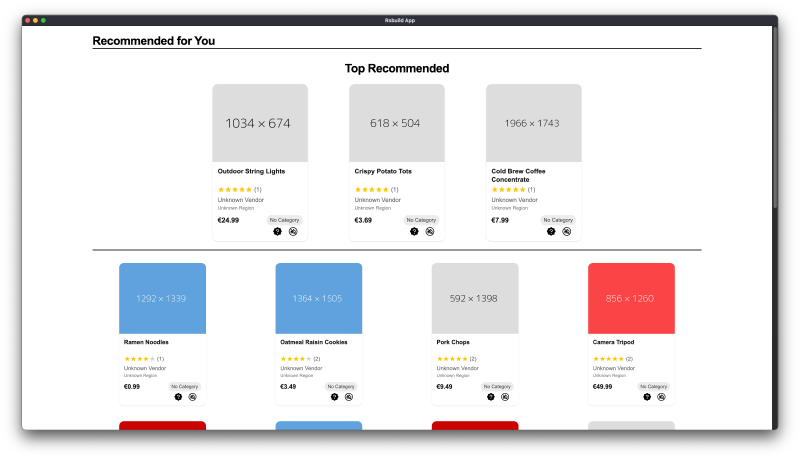Screen dimensions: 800x459
Task: Click crossed-out circle icon on Oatmeal Raisin Cookies
Action: coord(349,397)
